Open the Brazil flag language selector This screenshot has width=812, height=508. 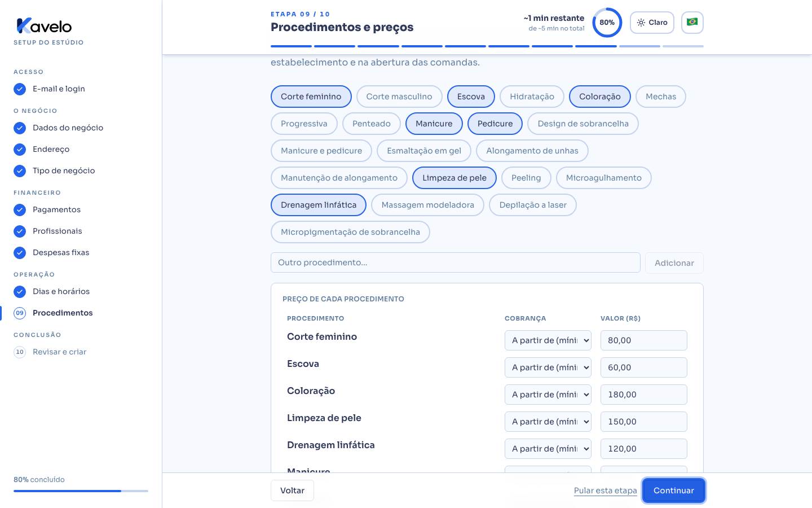click(692, 23)
